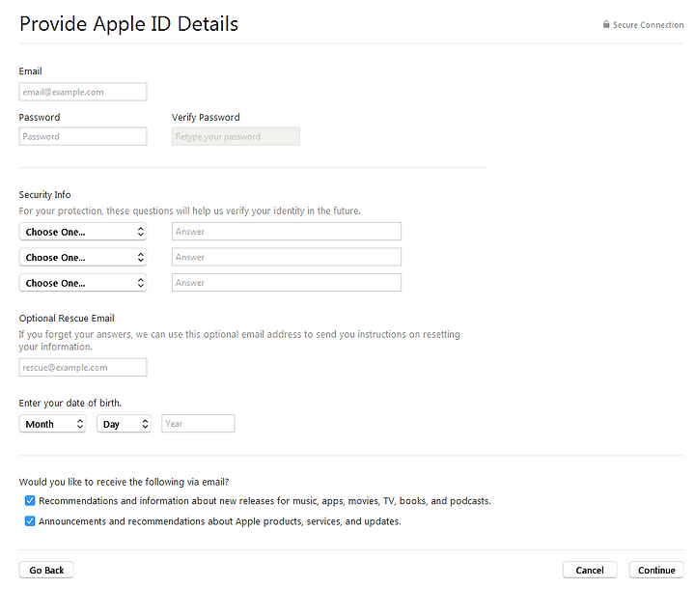The width and height of the screenshot is (695, 616).
Task: Focus the Email input field
Action: click(83, 92)
